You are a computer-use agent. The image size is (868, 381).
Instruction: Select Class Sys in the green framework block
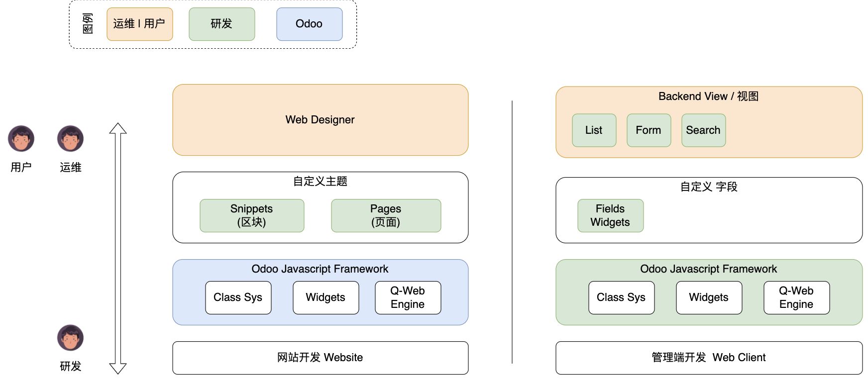622,297
